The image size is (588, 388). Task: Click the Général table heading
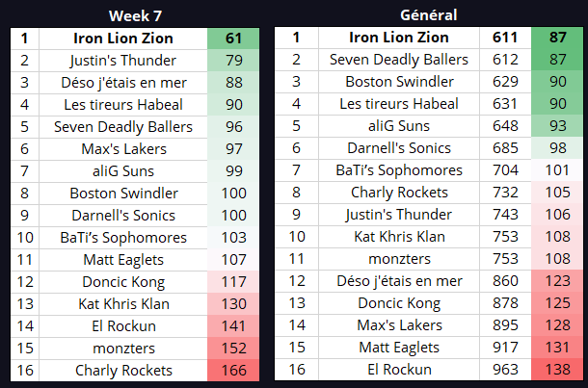[x=429, y=15]
